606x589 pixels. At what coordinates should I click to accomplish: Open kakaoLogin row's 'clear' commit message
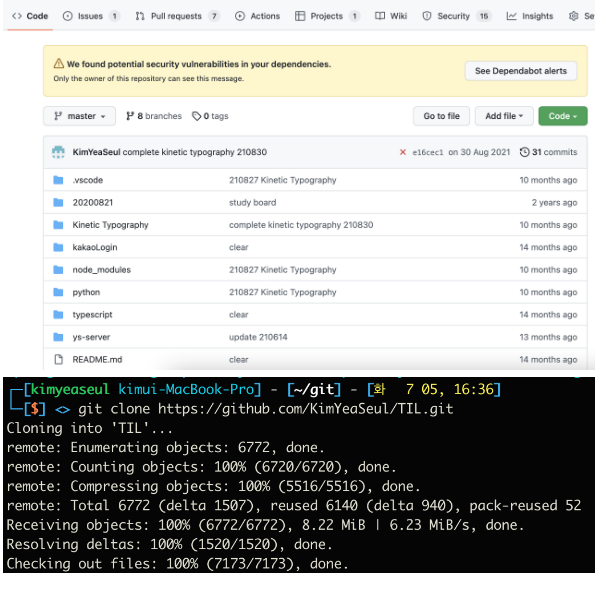pyautogui.click(x=238, y=247)
